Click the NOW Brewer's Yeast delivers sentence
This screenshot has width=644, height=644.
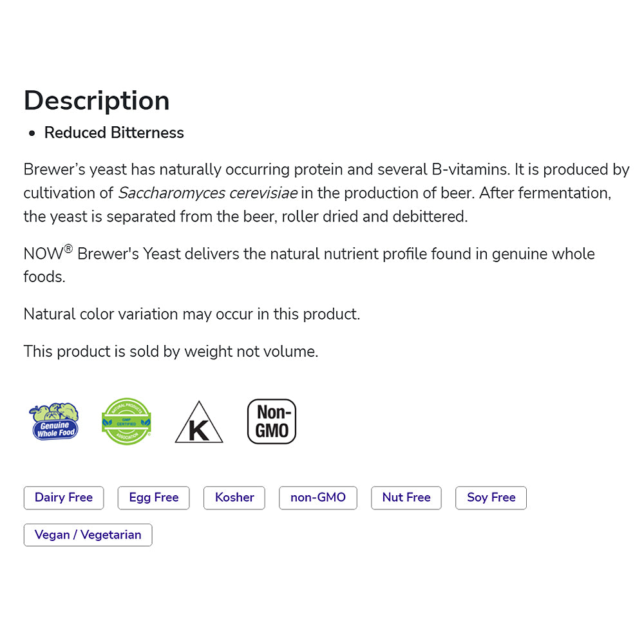coord(309,265)
